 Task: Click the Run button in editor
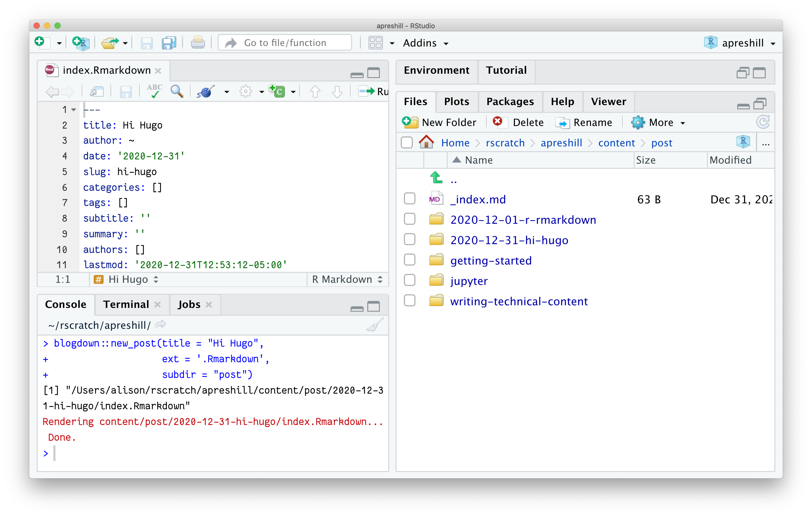pyautogui.click(x=373, y=91)
